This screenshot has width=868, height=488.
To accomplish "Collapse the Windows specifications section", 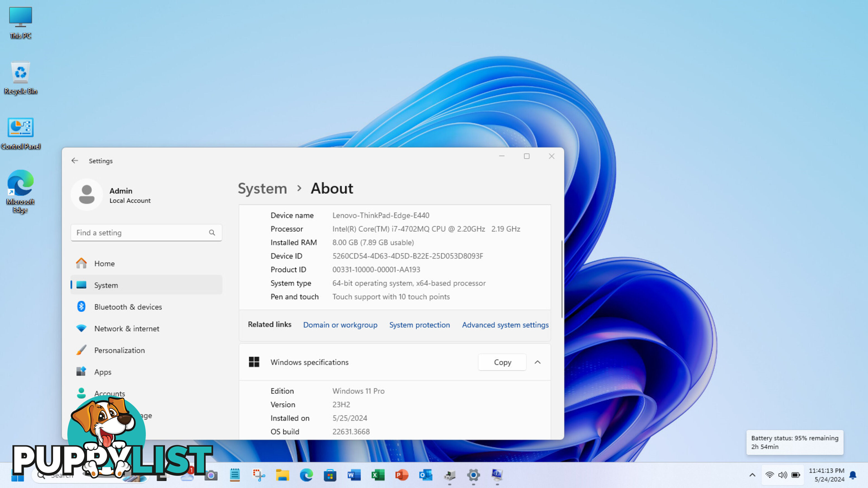I will pos(538,362).
